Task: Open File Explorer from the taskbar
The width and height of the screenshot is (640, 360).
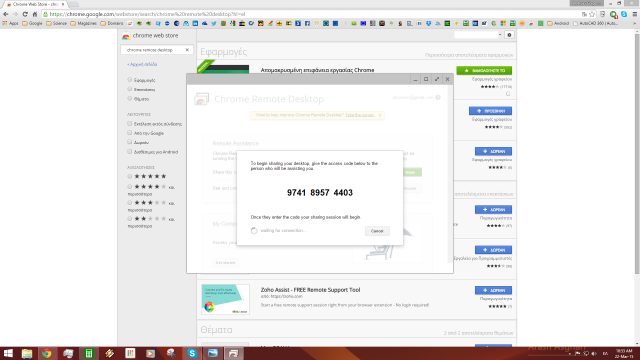Action: coord(27,353)
